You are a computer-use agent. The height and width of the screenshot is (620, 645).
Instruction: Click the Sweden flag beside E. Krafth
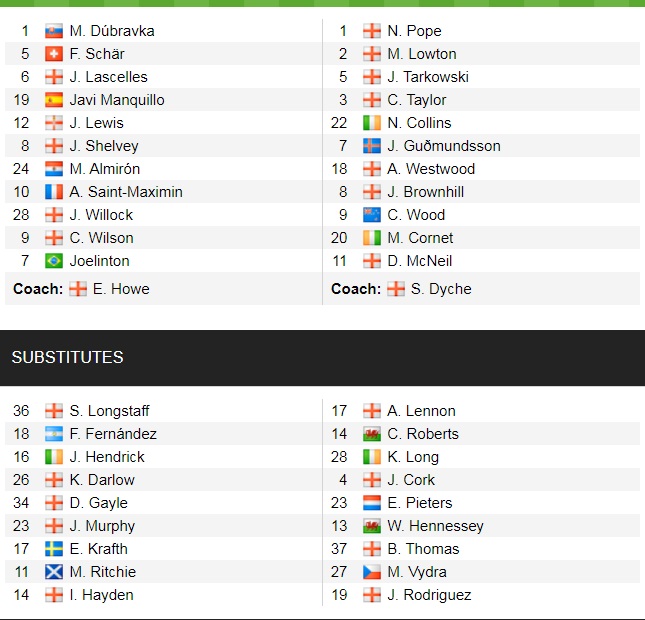click(x=54, y=549)
